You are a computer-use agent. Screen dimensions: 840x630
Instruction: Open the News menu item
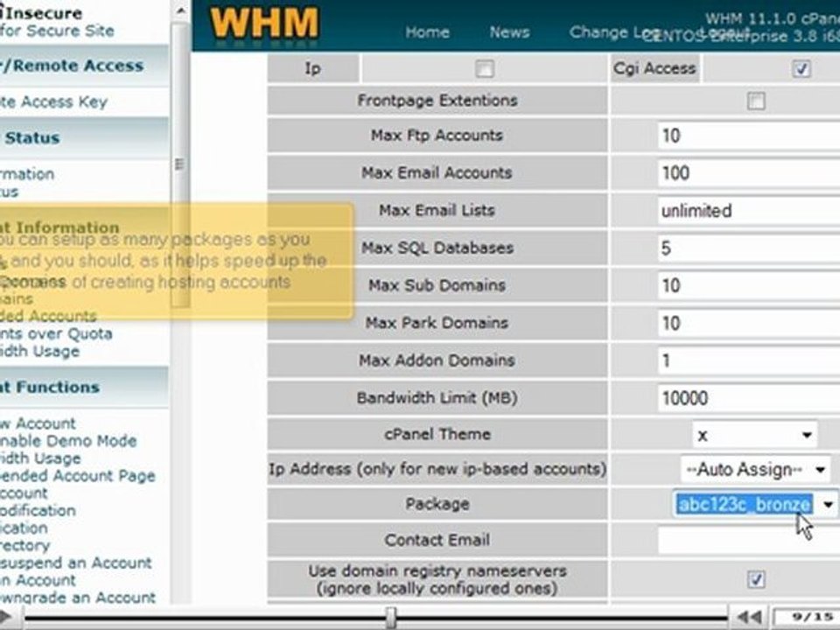(509, 32)
